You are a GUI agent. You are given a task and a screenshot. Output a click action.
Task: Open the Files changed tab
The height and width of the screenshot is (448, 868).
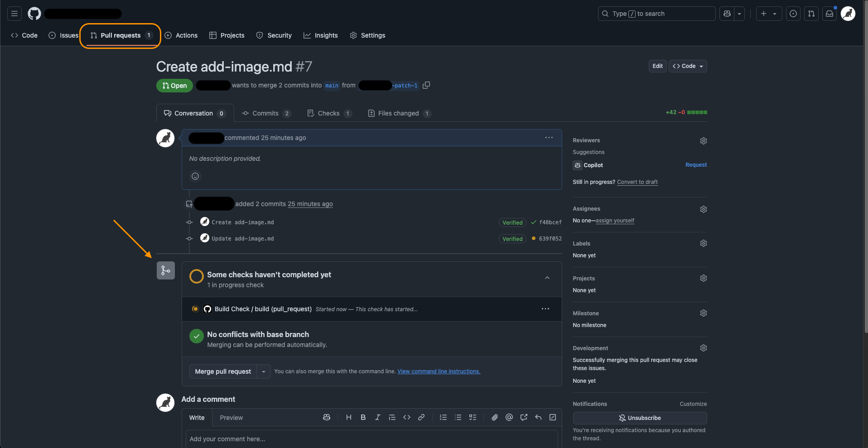click(399, 113)
